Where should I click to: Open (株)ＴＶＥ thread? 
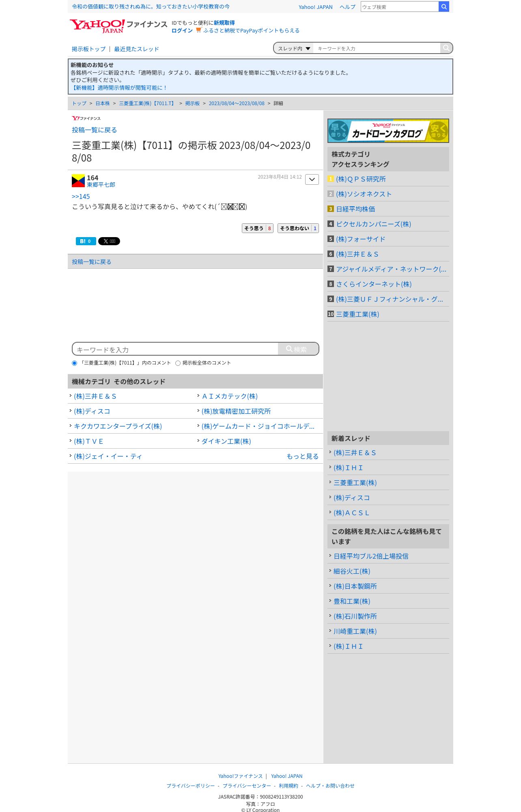coord(88,441)
